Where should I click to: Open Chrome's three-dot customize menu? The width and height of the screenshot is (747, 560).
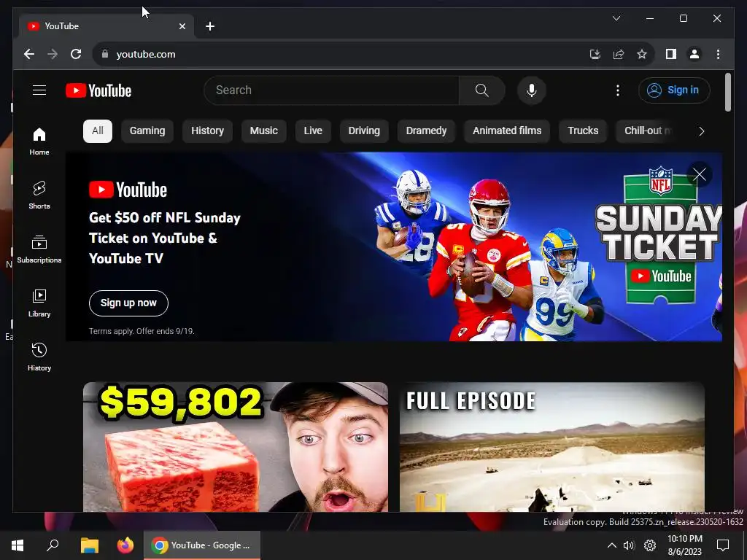[718, 54]
